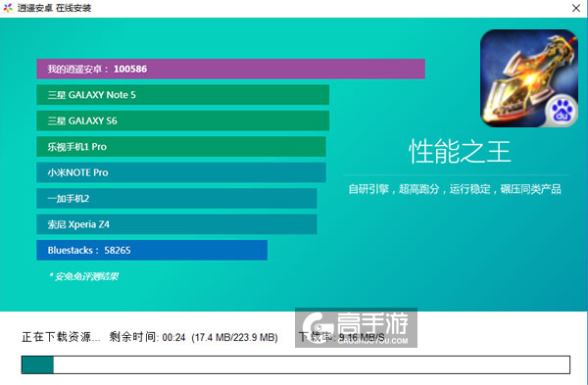Screen dimensions: 588x385
Task: Select the purple 我的逍遥安卓 100586 bar
Action: click(x=230, y=69)
